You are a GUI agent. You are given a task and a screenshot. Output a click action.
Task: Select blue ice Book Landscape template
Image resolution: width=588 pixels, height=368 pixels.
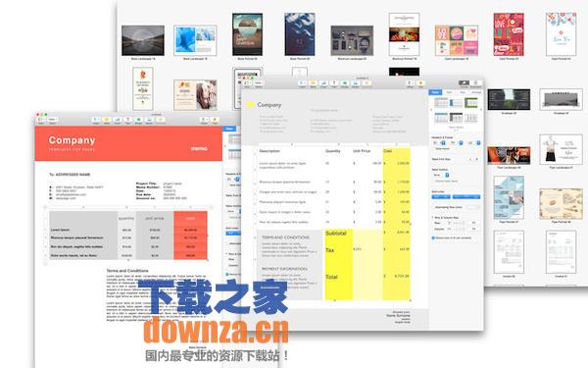coord(195,40)
